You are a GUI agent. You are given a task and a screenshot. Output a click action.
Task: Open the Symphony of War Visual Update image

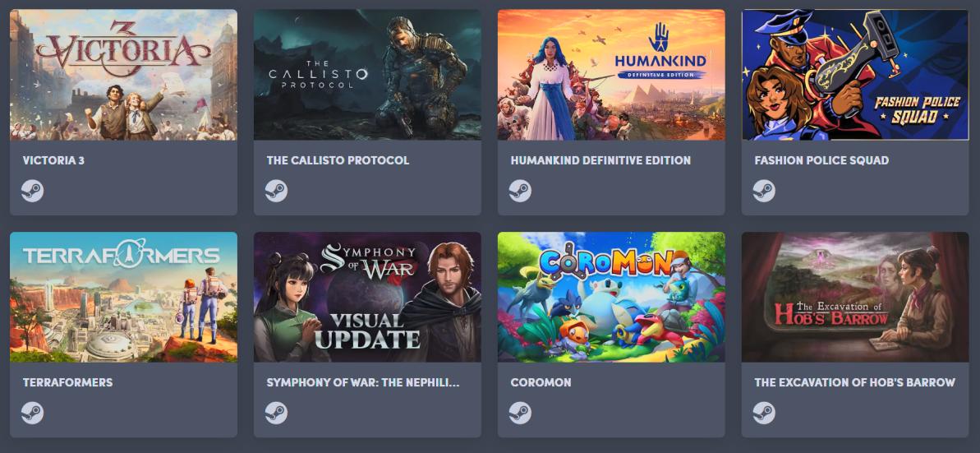367,297
